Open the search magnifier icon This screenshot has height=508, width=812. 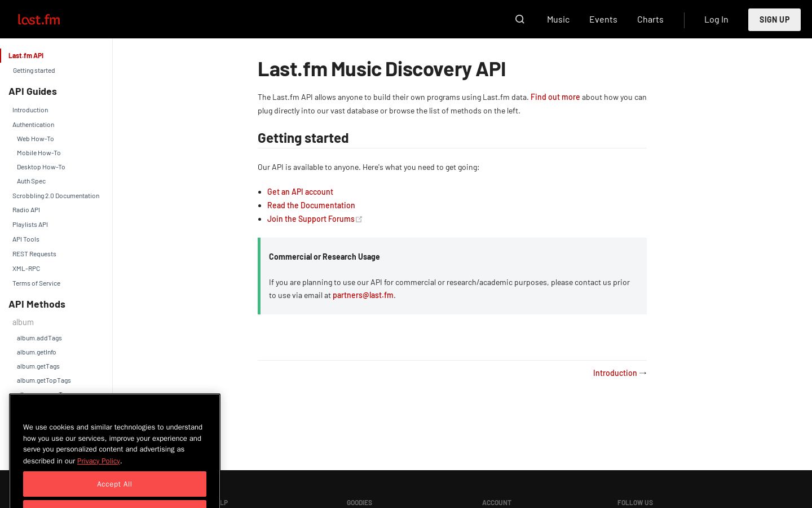point(520,19)
